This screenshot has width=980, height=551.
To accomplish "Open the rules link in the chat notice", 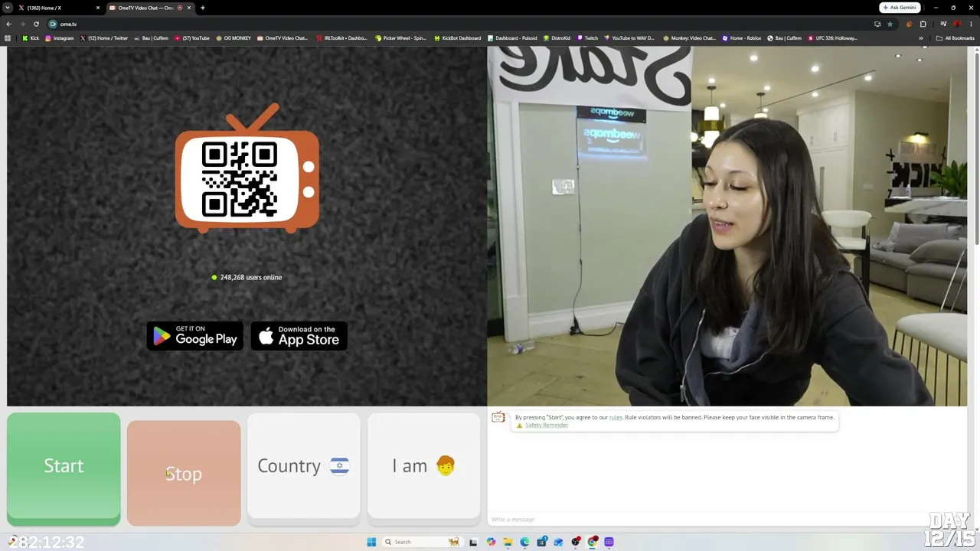I will click(x=616, y=417).
